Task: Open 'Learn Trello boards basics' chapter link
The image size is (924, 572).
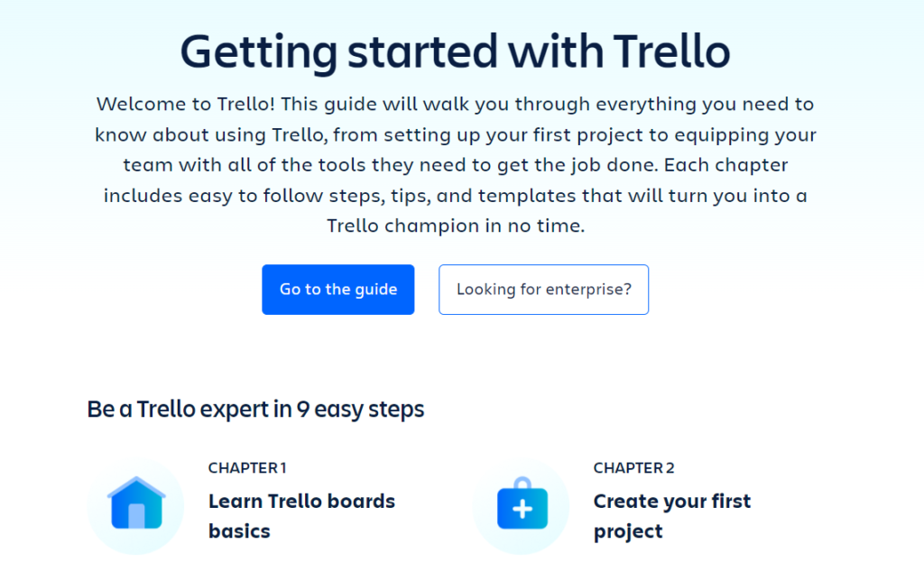Action: 301,516
